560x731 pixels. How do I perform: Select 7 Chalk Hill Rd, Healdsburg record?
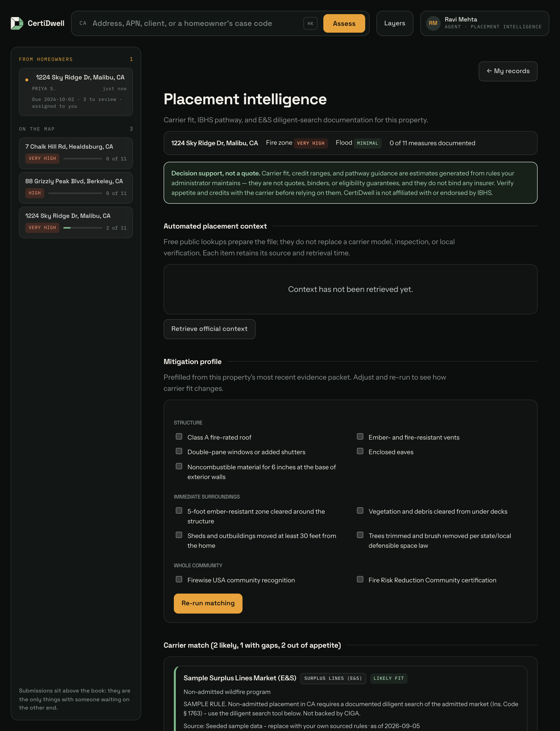pyautogui.click(x=76, y=153)
